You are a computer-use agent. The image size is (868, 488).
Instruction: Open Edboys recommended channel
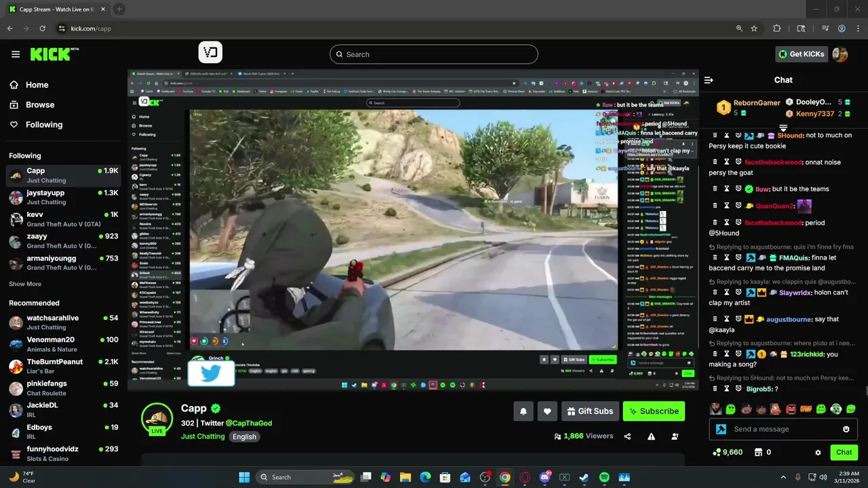coord(64,432)
